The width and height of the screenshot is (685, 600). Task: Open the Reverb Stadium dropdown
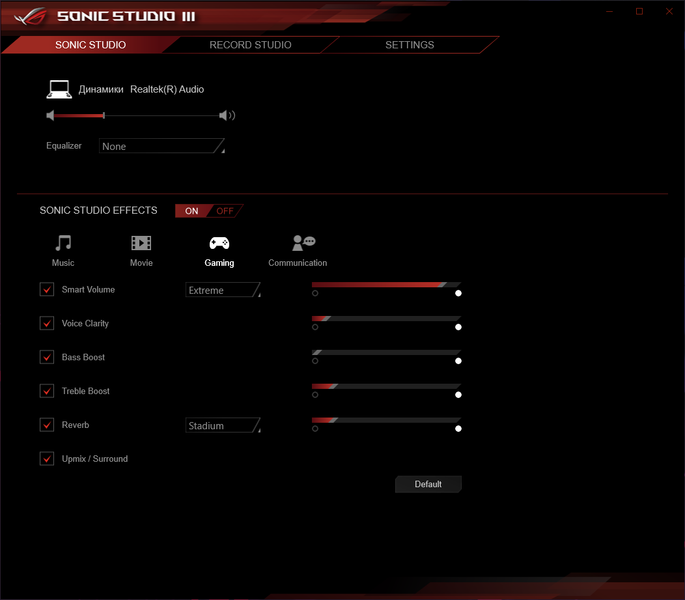[x=223, y=426]
